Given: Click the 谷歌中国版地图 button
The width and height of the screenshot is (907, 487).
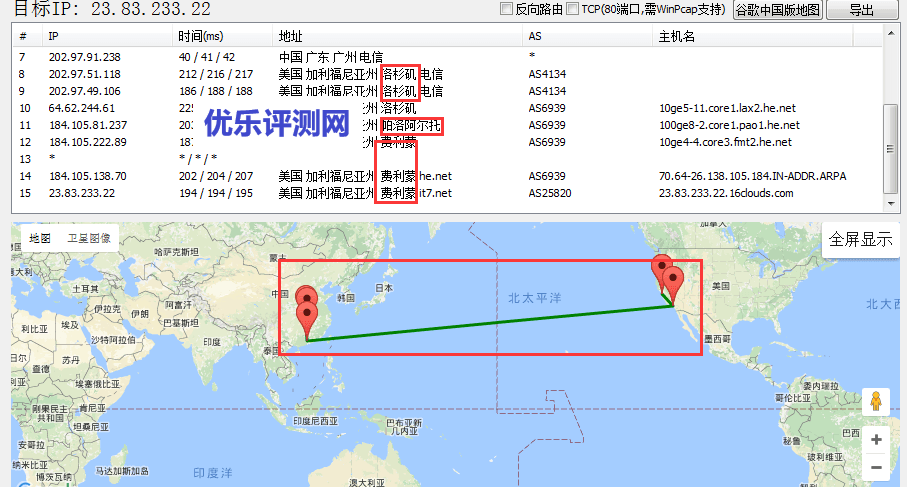Looking at the screenshot, I should (777, 10).
